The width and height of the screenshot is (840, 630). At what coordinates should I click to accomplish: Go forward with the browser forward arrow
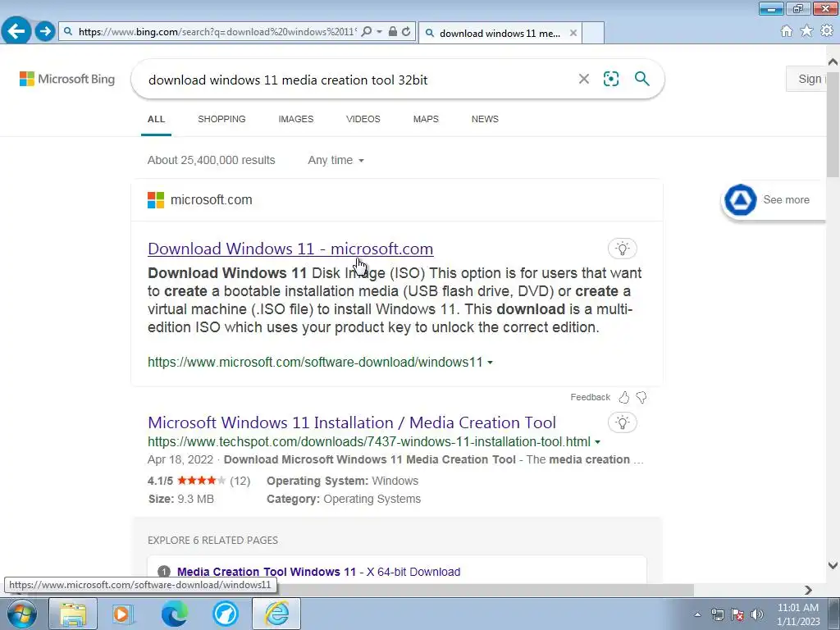45,31
